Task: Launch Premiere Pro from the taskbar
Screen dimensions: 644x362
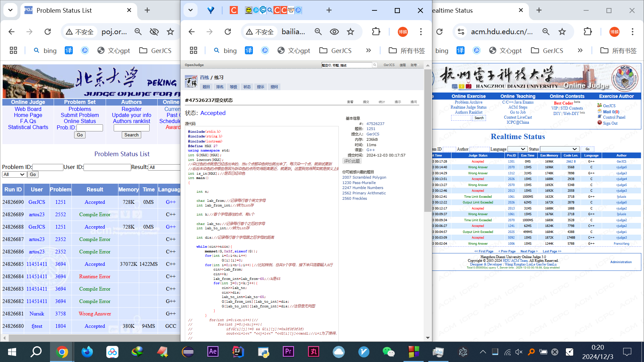Action: click(x=288, y=352)
